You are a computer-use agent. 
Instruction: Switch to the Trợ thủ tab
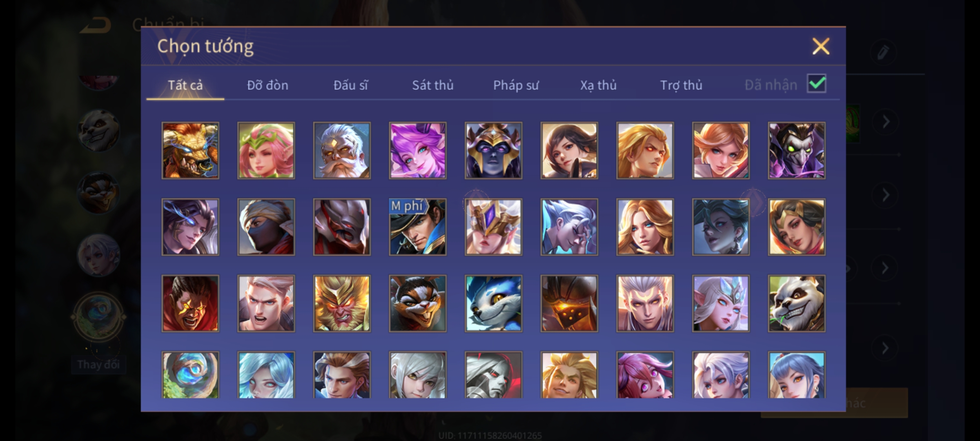click(681, 85)
